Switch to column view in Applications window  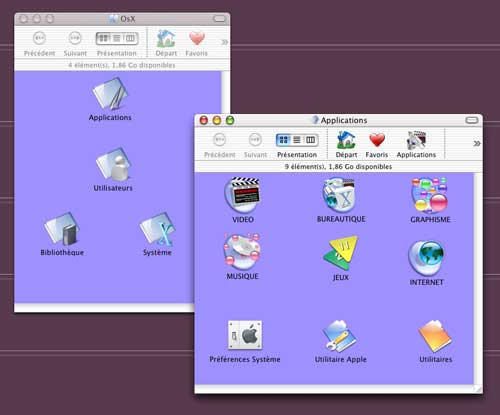click(x=310, y=140)
